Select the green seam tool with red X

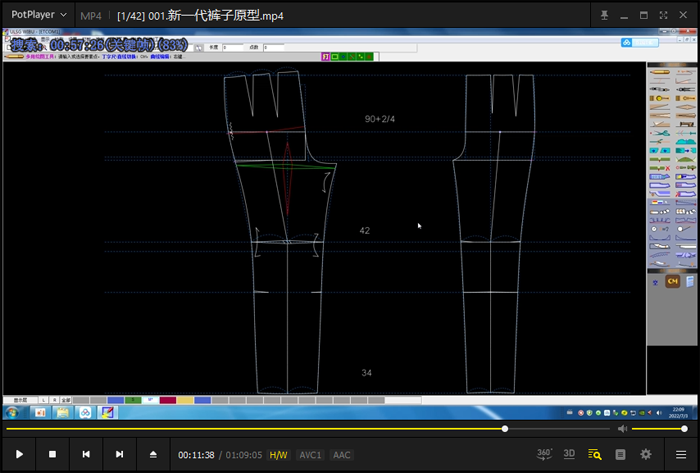(659, 168)
